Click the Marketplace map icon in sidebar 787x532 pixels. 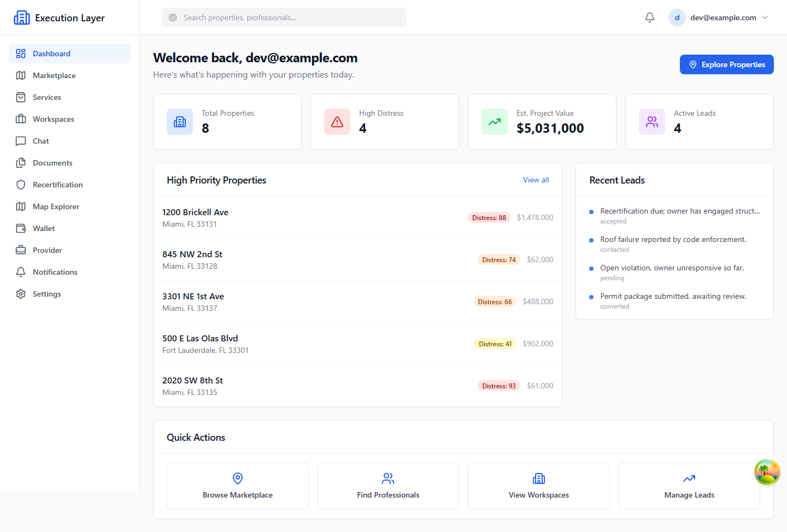click(21, 75)
